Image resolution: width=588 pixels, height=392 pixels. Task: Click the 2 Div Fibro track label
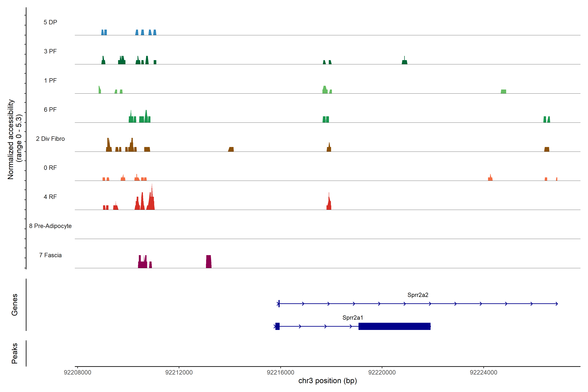click(50, 139)
